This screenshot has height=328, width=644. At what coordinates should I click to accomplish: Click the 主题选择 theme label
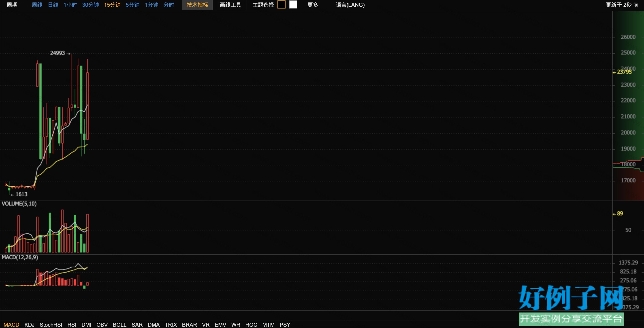pos(263,5)
